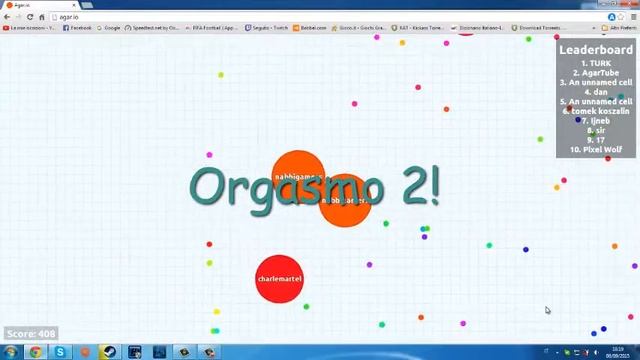
Task: Open the Speedtest.net bookmark
Action: coord(152,28)
